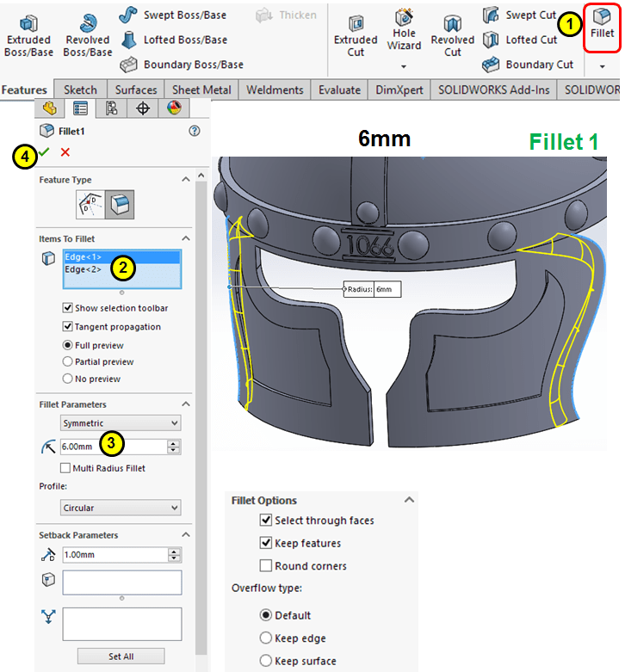Open the fillet help question mark icon
625x672 pixels.
click(x=194, y=131)
